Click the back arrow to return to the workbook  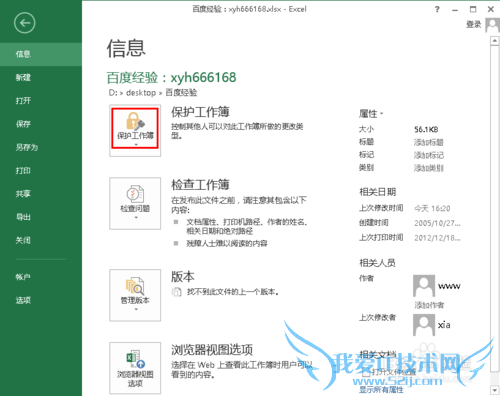click(x=25, y=23)
